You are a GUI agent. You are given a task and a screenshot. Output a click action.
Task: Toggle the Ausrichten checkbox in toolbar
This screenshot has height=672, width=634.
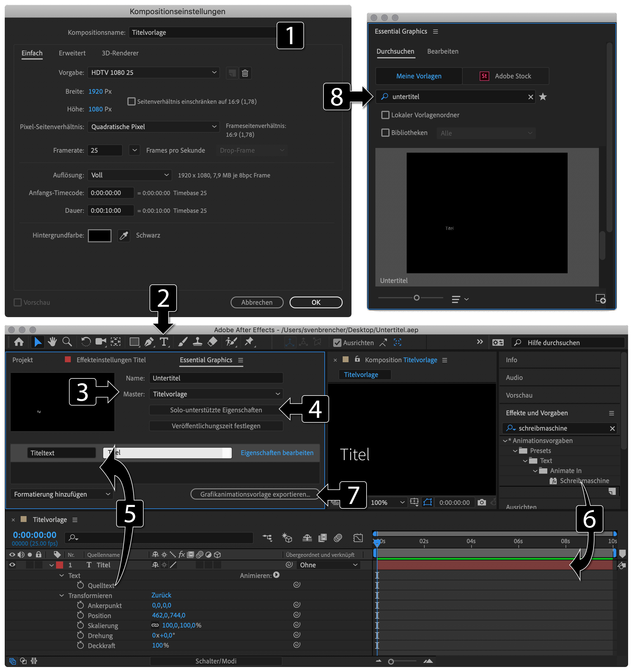point(337,343)
